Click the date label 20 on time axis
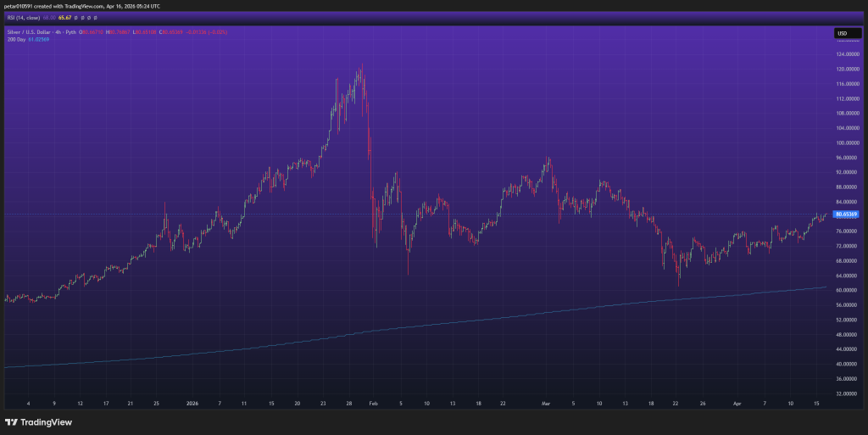This screenshot has width=868, height=435. (298, 404)
